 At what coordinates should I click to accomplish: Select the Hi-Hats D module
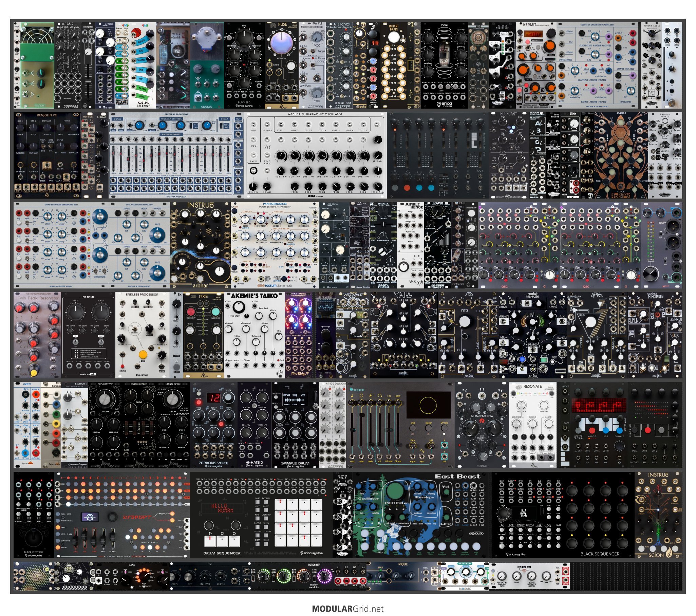(255, 425)
